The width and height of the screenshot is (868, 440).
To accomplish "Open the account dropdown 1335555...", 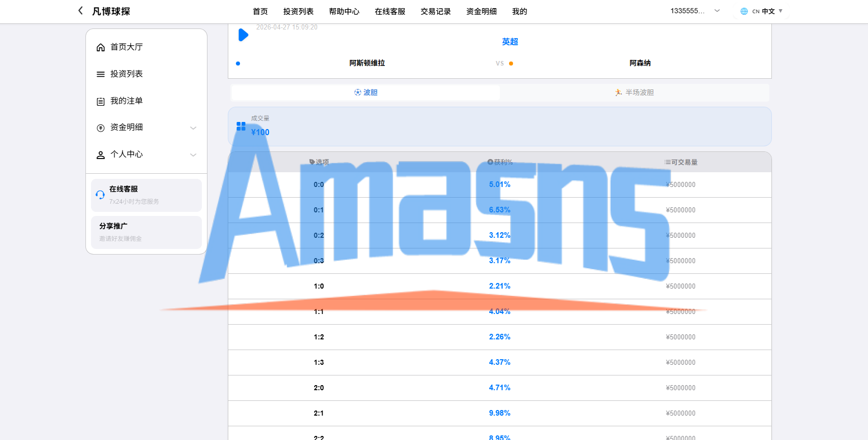I will [x=695, y=11].
